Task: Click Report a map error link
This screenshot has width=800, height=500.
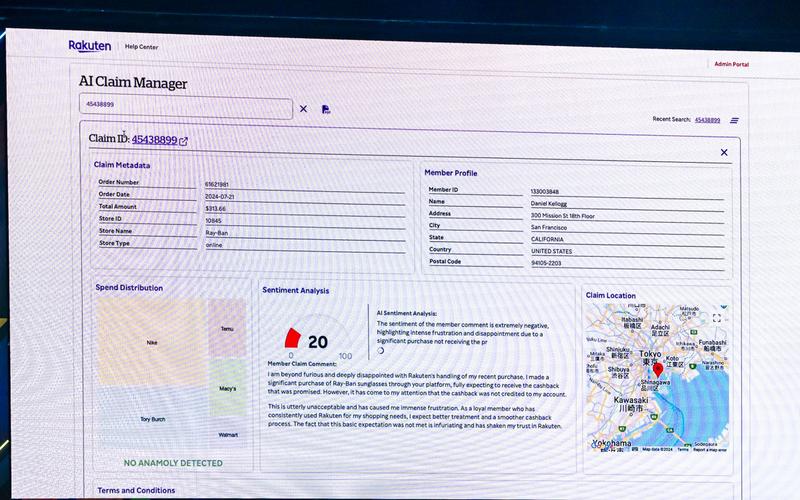Action: coord(709,450)
